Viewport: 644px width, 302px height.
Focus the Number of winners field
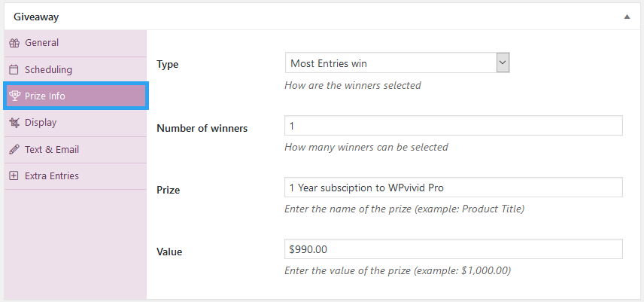(454, 126)
